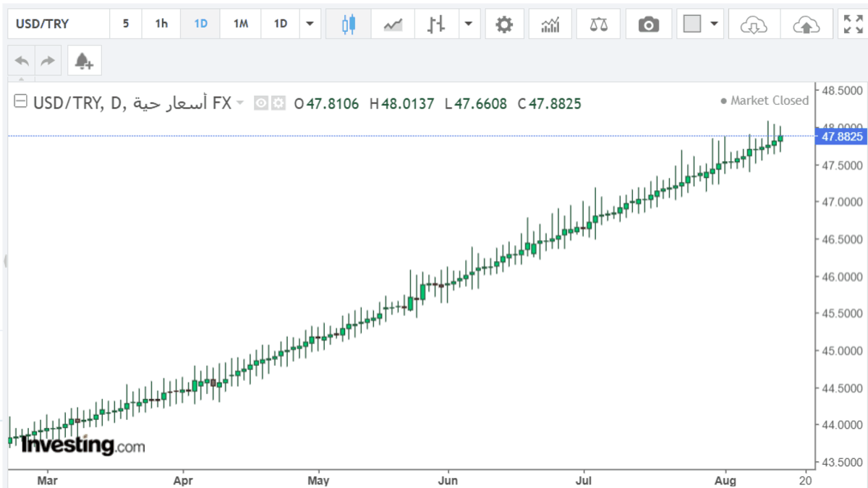Click the Apr label on time axis
Viewport: 868px width, 488px height.
(184, 479)
